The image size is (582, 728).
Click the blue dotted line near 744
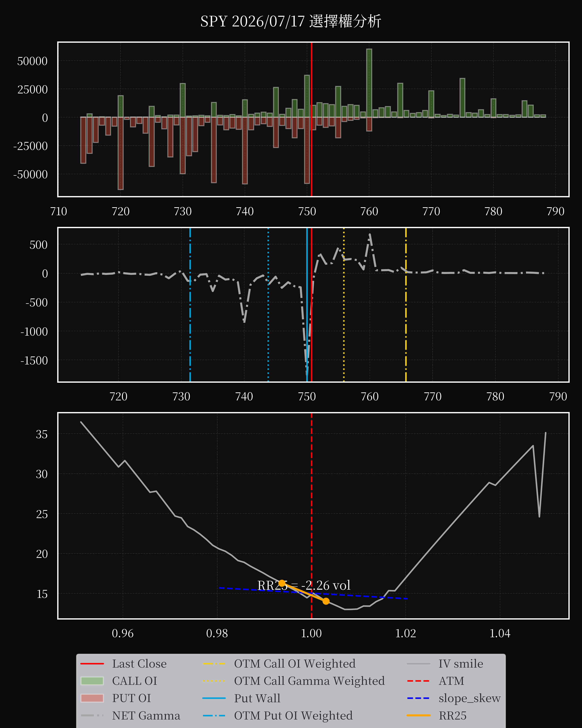268,305
